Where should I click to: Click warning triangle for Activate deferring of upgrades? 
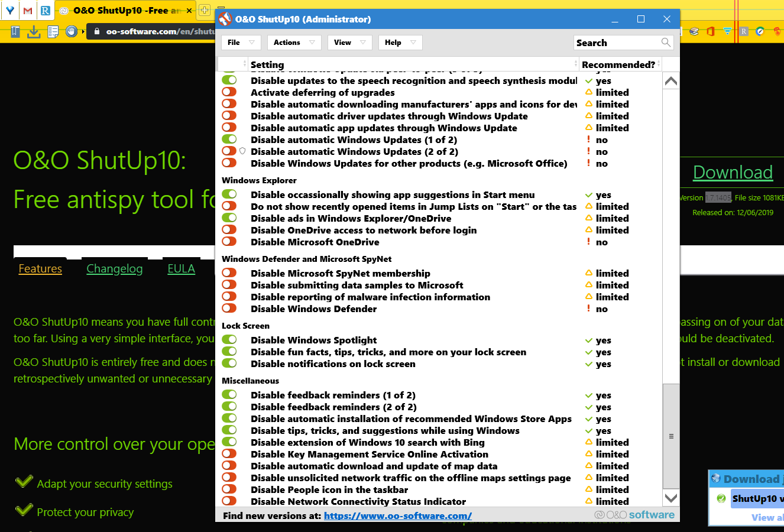[x=589, y=92]
